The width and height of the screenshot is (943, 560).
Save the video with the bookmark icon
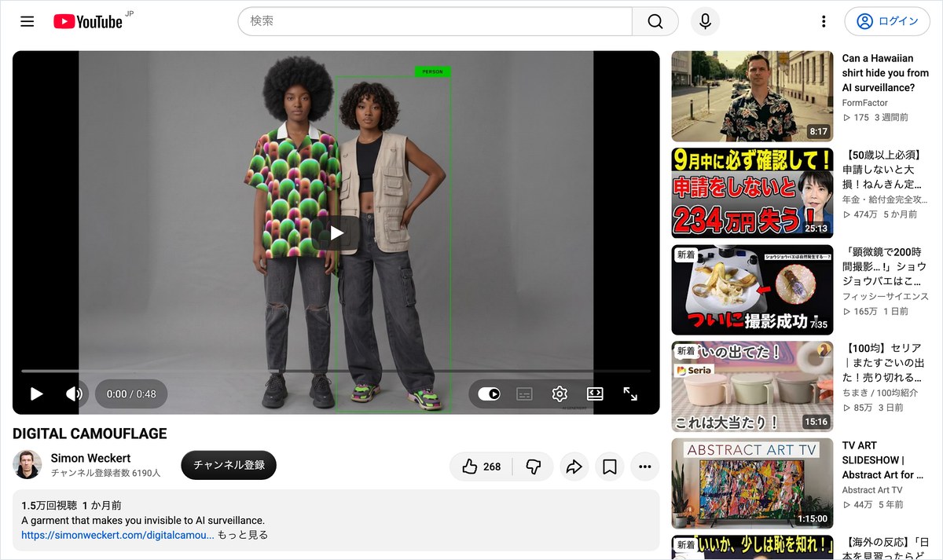[x=609, y=467]
